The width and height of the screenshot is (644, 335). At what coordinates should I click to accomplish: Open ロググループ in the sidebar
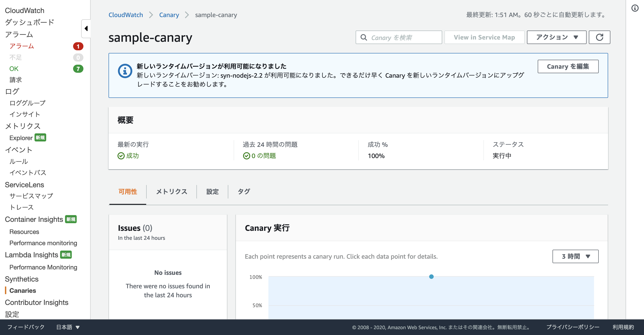click(x=28, y=103)
